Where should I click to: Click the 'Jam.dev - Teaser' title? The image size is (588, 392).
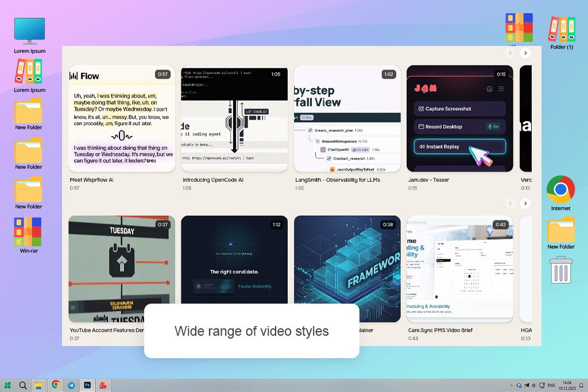(x=428, y=180)
